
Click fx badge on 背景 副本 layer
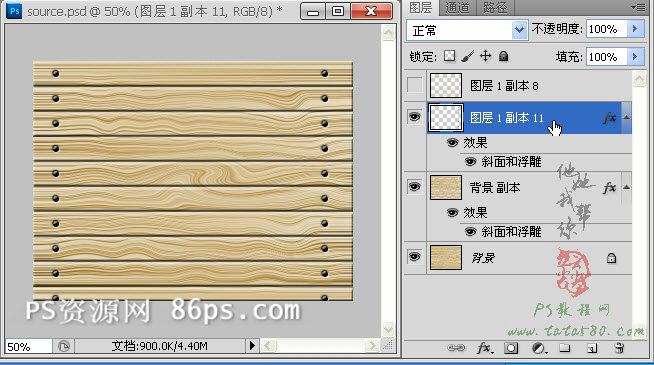pyautogui.click(x=609, y=188)
